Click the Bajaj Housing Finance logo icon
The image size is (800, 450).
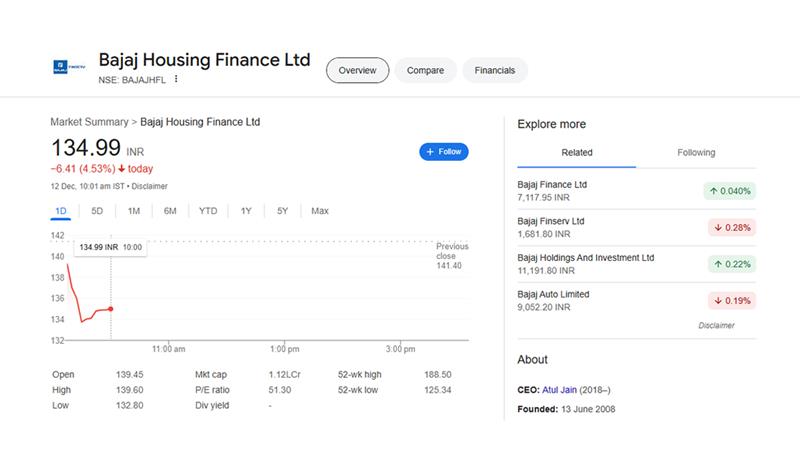69,67
